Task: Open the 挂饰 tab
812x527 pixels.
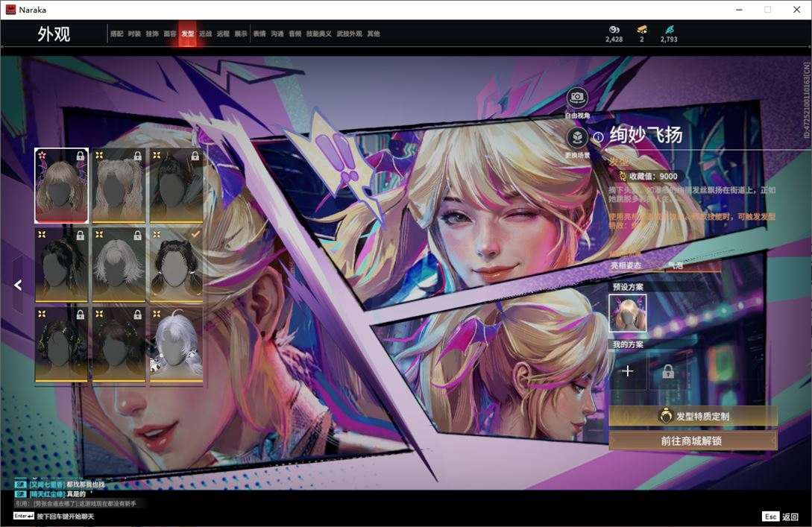Action: 152,34
